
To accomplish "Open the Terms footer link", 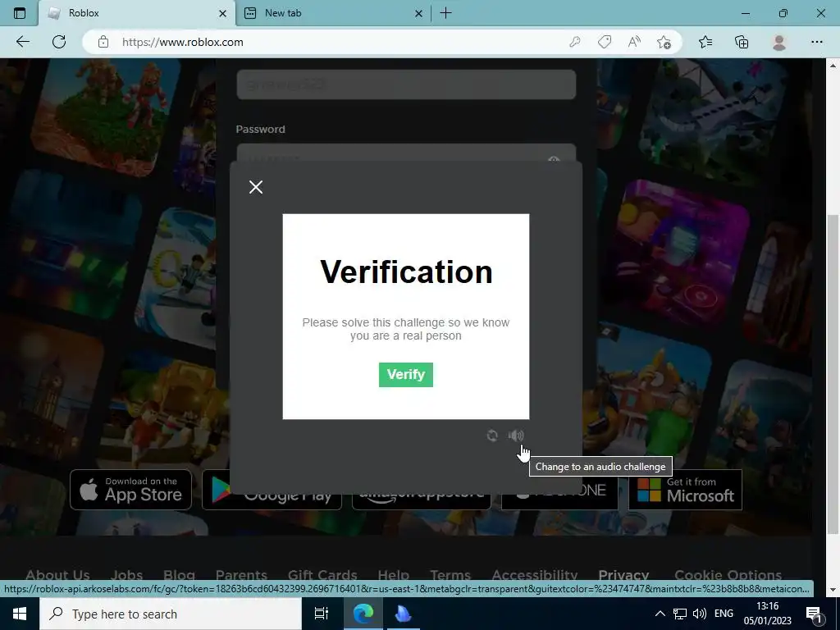I will click(450, 575).
